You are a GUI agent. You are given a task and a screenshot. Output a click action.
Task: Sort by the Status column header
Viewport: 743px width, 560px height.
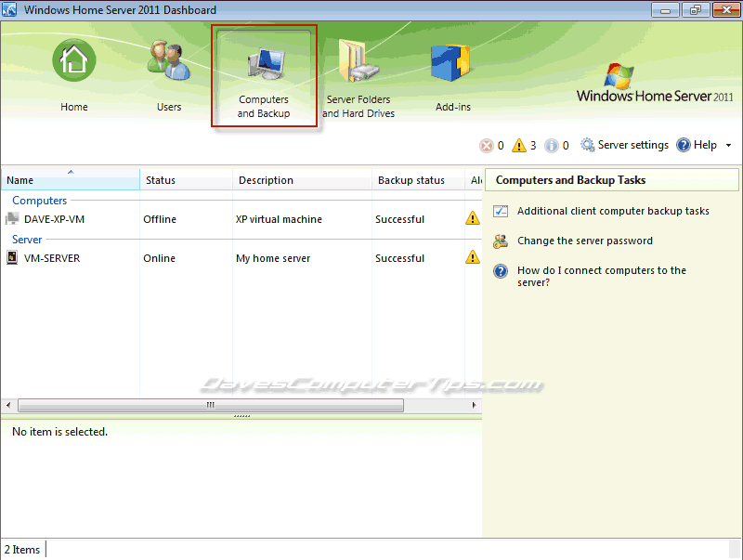pos(187,180)
